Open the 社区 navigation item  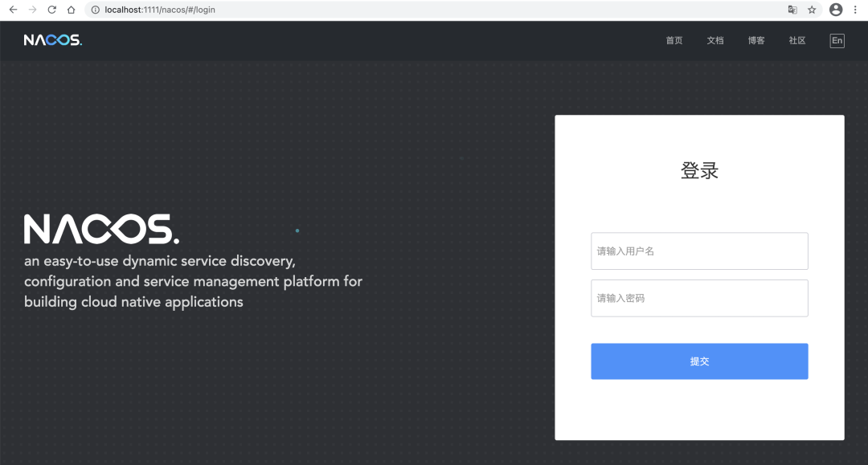(x=797, y=40)
